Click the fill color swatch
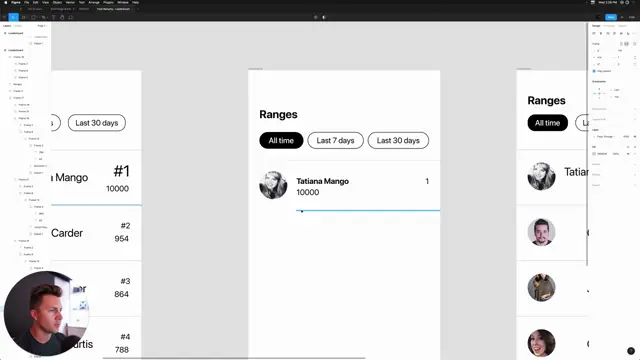This screenshot has width=640, height=360. (594, 154)
